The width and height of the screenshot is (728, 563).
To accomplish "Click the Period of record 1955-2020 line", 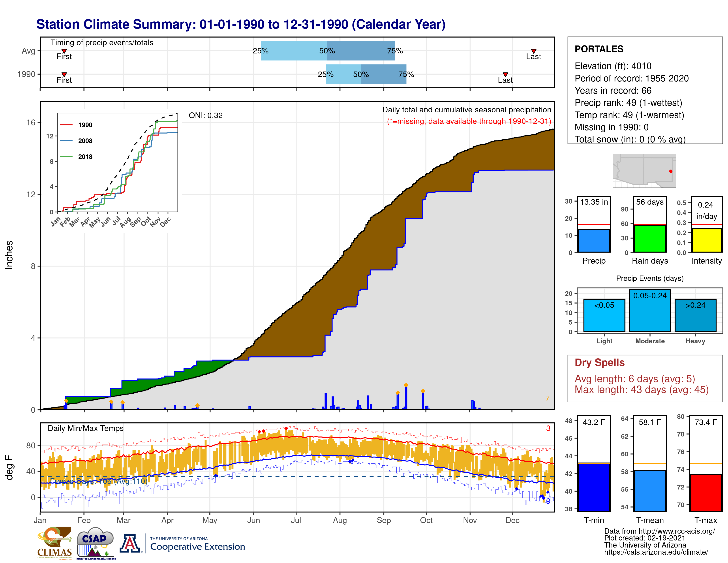I will click(x=632, y=78).
